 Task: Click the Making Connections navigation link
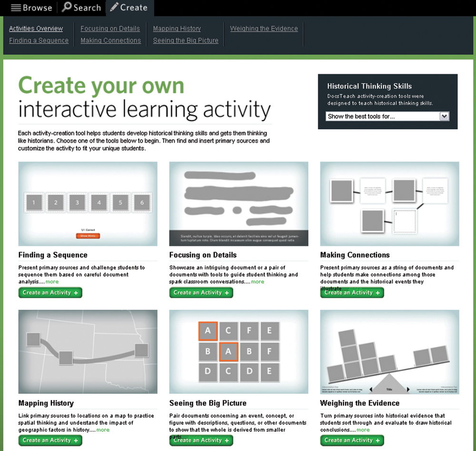click(110, 40)
